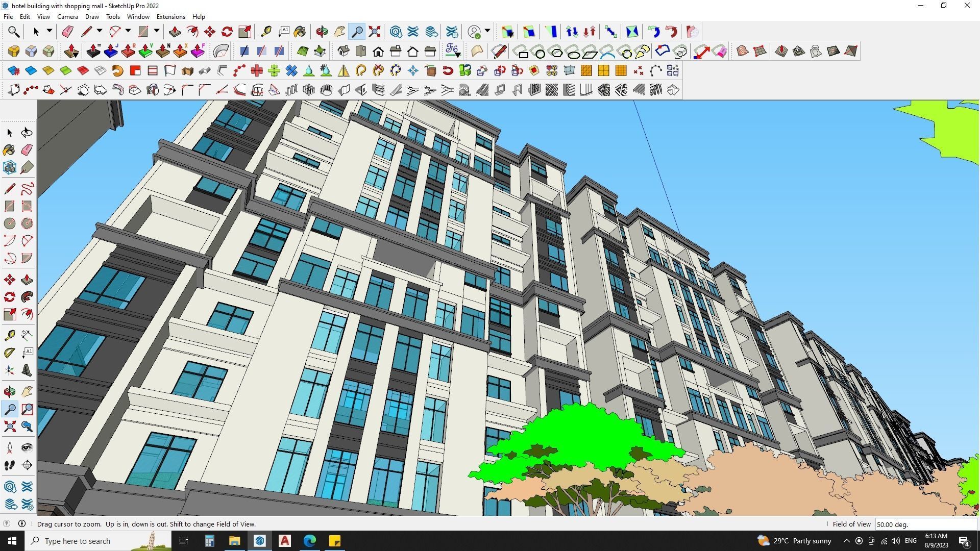The height and width of the screenshot is (551, 980).
Task: Click the Front view house icon
Action: coord(378,51)
